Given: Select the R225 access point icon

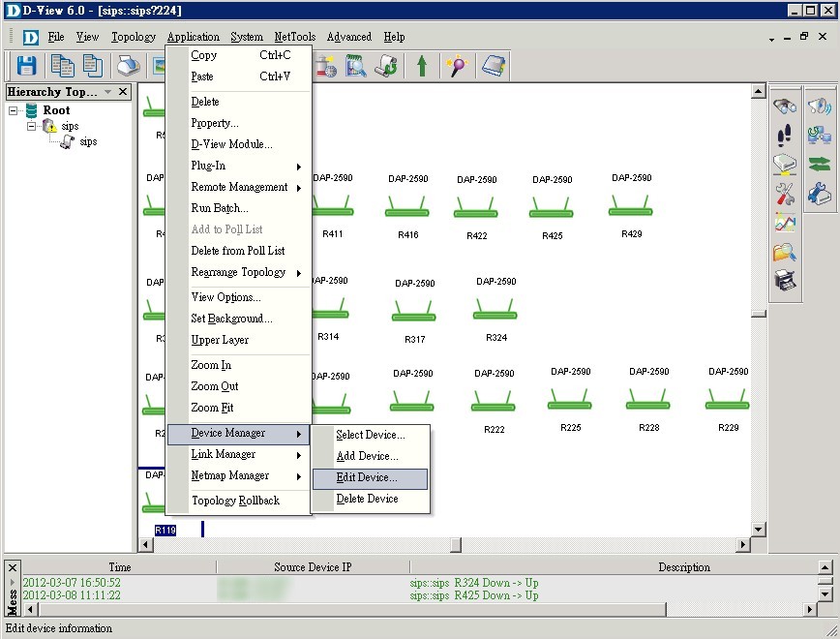Looking at the screenshot, I should pos(569,400).
